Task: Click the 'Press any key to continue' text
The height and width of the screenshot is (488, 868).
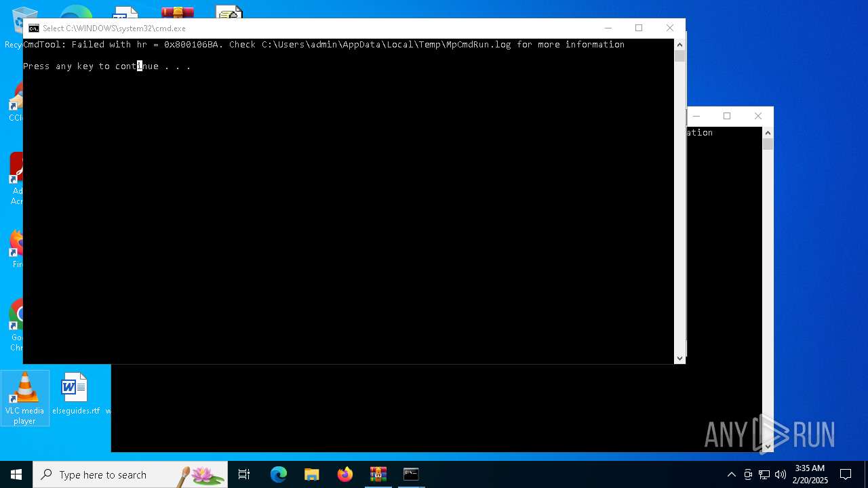Action: [x=91, y=66]
